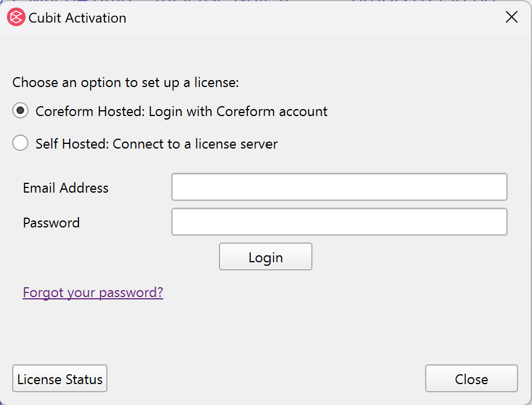Focus the Password input field
The height and width of the screenshot is (405, 532).
pos(339,222)
